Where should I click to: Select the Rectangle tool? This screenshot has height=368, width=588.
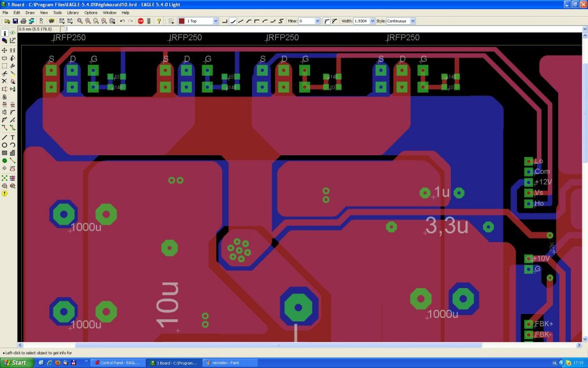click(5, 153)
